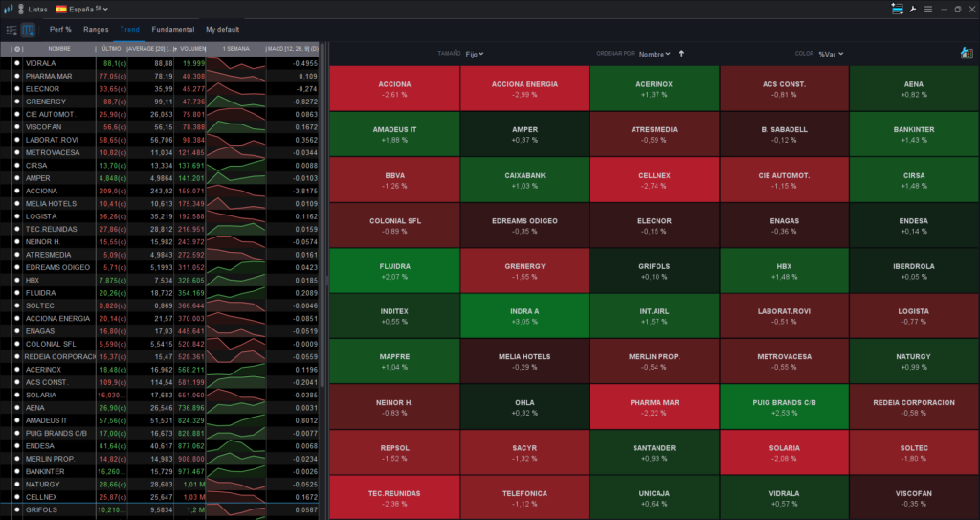
Task: Reverse sort order with the up arrow
Action: tap(681, 54)
